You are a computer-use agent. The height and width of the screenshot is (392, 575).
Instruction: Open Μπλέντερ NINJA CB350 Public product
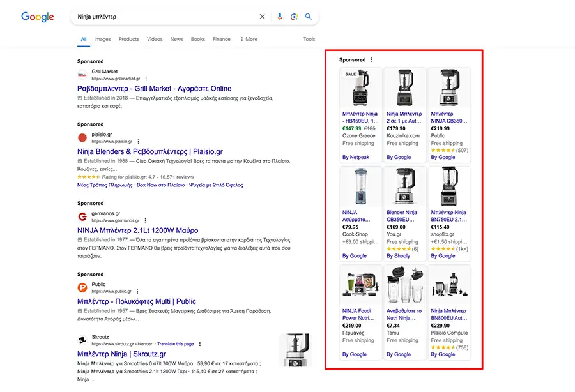point(449,117)
